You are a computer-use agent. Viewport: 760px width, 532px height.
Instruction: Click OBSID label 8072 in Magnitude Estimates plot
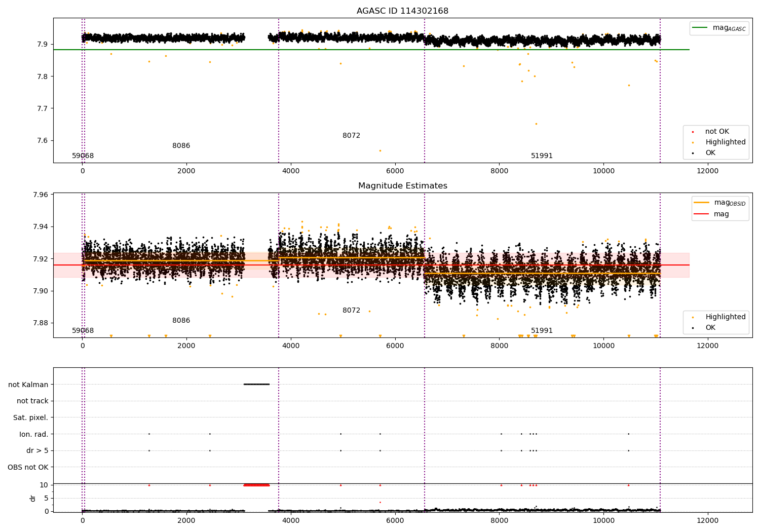[352, 311]
